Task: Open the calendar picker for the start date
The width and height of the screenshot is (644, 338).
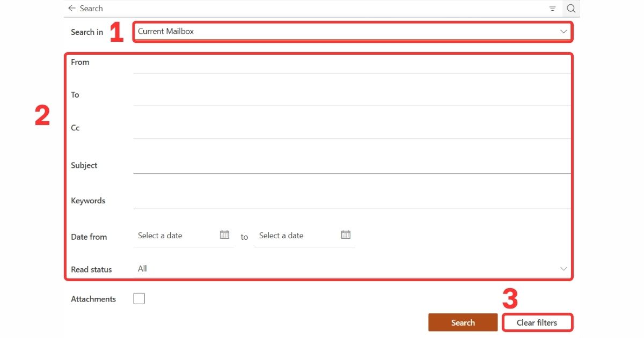Action: 225,234
